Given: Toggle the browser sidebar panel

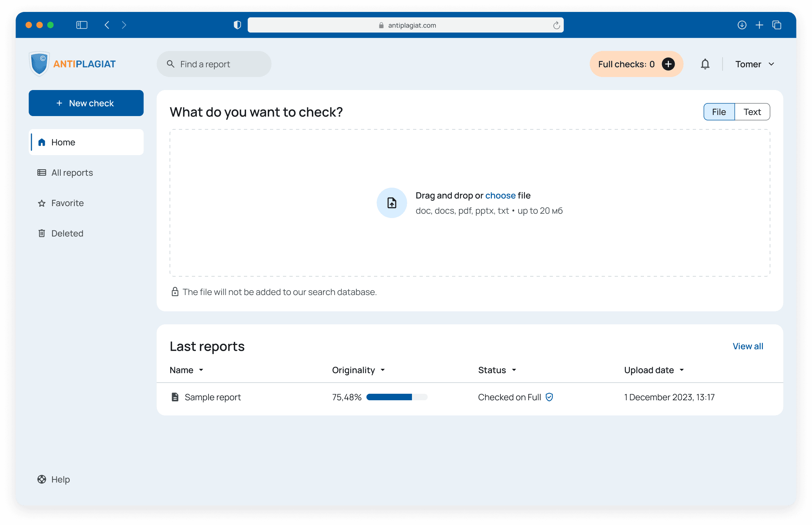Looking at the screenshot, I should (x=82, y=25).
